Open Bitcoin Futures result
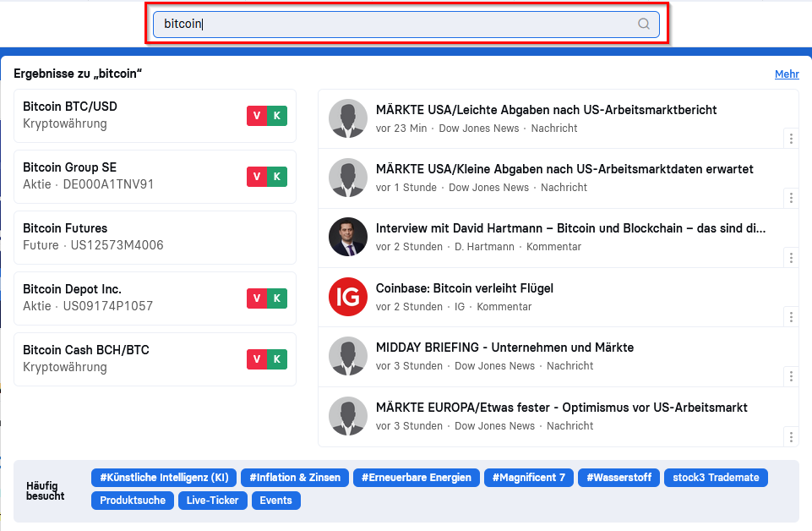This screenshot has width=812, height=531. pyautogui.click(x=155, y=238)
